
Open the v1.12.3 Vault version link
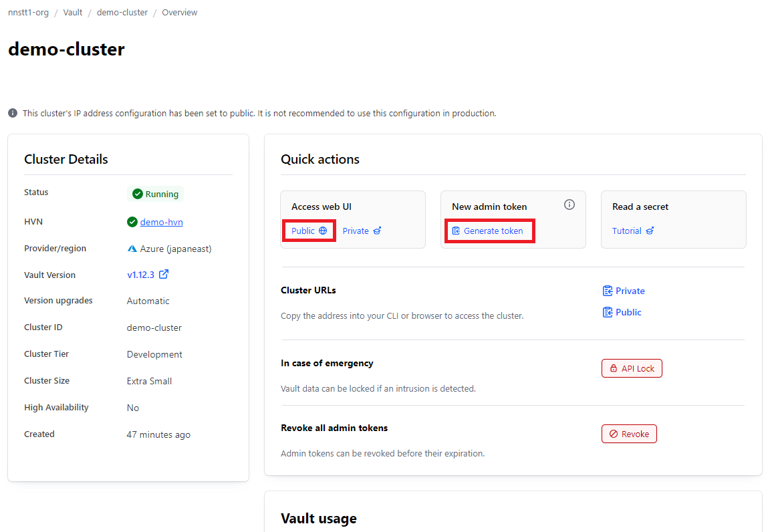[x=141, y=275]
